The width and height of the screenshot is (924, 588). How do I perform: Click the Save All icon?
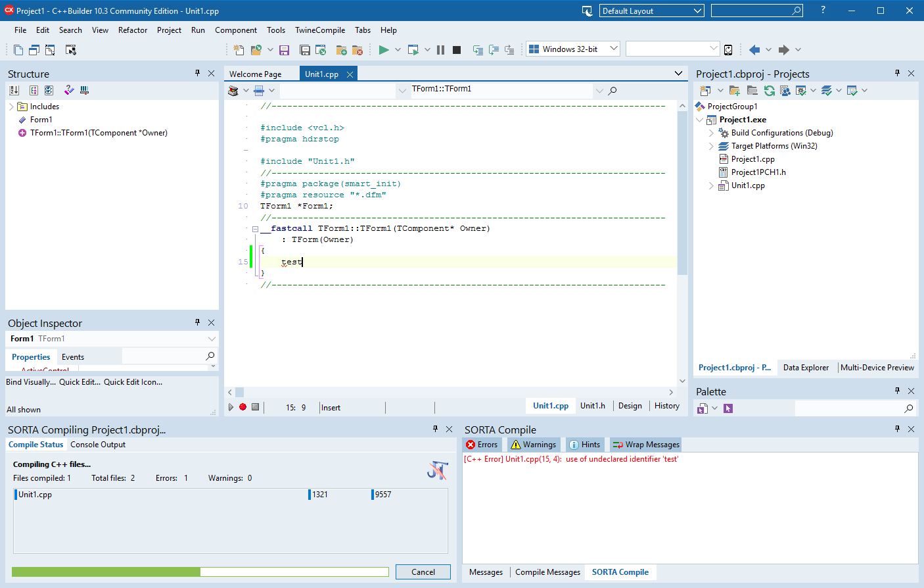tap(304, 50)
